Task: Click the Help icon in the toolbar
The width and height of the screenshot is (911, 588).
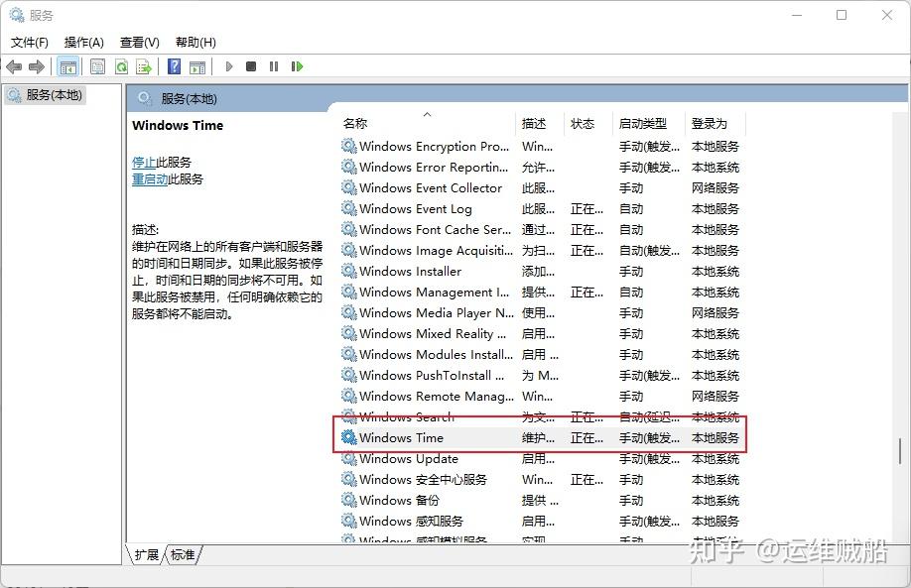Action: (175, 66)
